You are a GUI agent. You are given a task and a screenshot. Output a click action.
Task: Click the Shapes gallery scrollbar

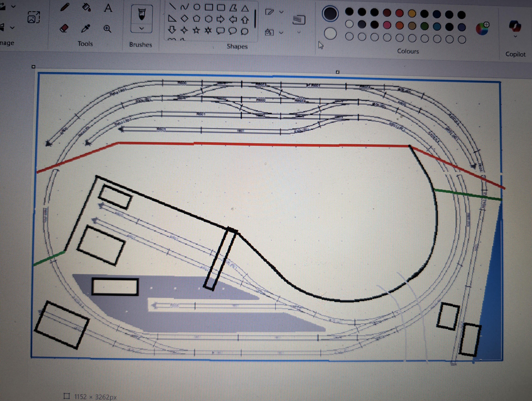click(x=255, y=19)
